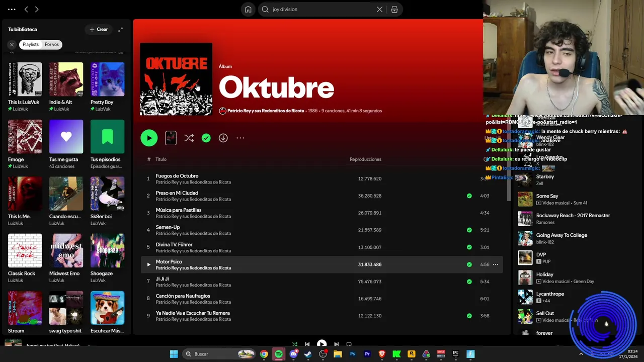This screenshot has width=644, height=362.
Task: Select the Por vos filter chip
Action: tap(52, 44)
